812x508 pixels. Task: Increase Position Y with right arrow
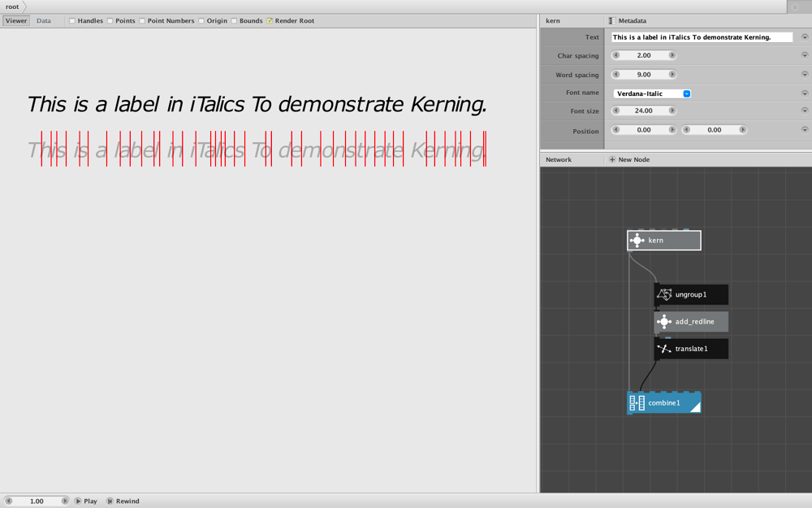(742, 129)
